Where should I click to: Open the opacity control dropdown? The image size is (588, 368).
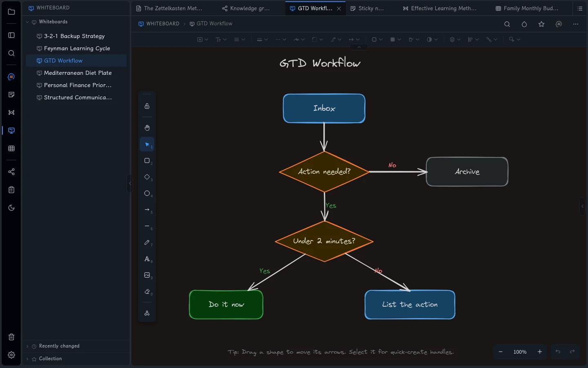(x=432, y=40)
